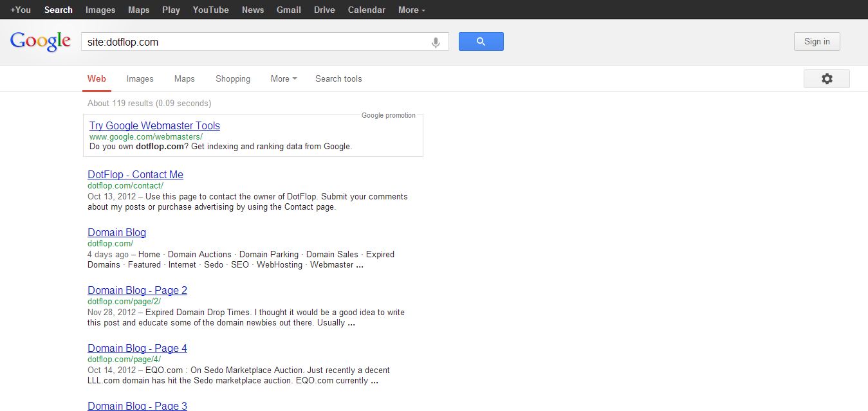Expand the More dropdown in top bar

(x=411, y=10)
